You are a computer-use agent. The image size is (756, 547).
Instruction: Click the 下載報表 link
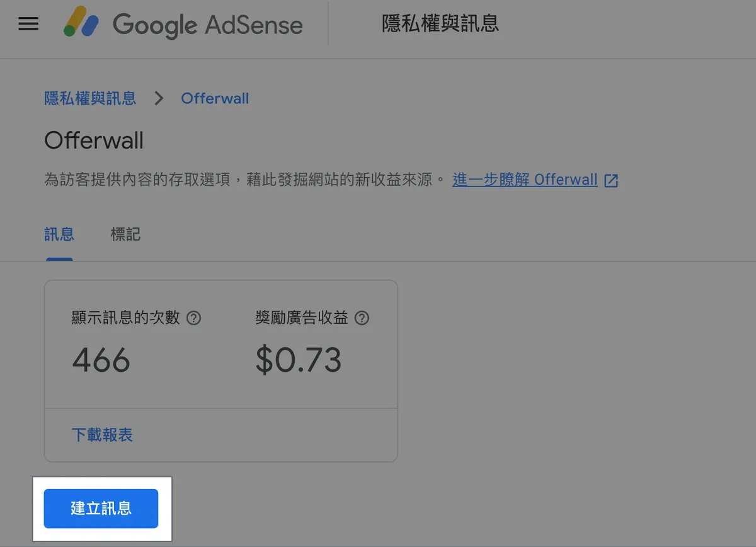[x=102, y=435]
